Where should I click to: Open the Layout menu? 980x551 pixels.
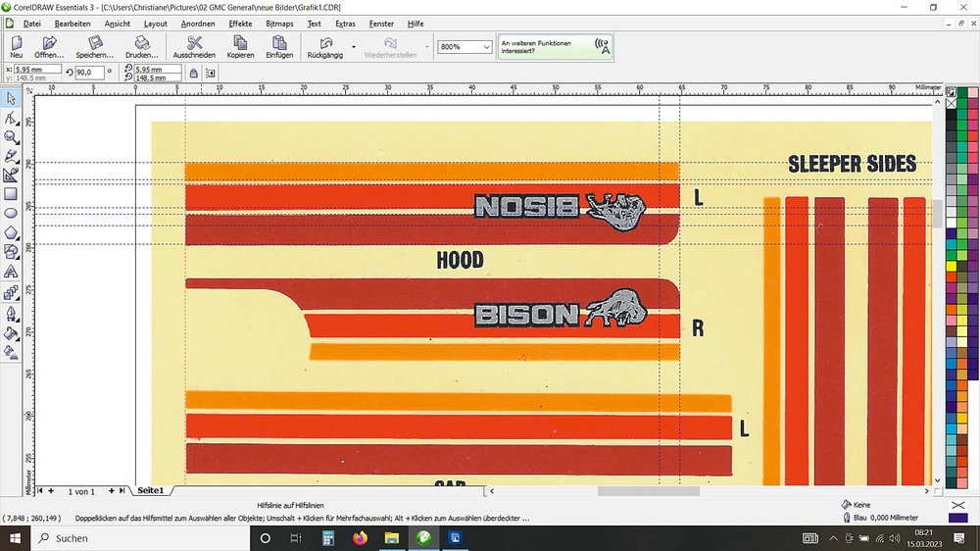click(156, 24)
